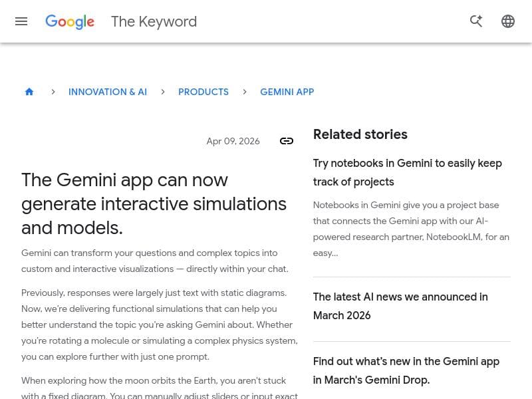Open the search with AI sparkle icon
Screen dimensions: 532x399
tap(476, 21)
